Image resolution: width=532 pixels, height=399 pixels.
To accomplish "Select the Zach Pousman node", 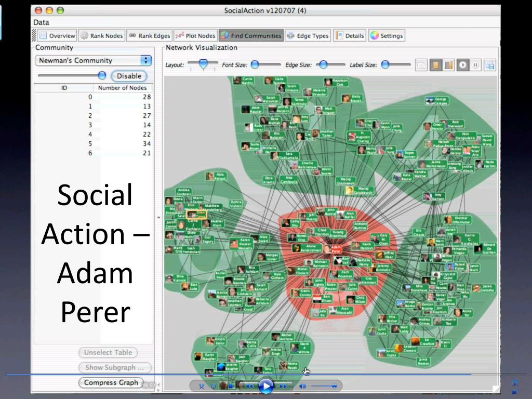I will [342, 274].
